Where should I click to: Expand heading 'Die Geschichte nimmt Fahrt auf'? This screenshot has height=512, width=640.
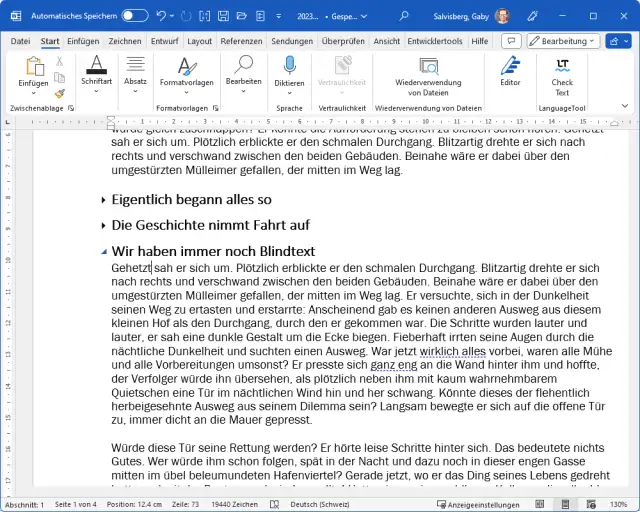coord(104,225)
